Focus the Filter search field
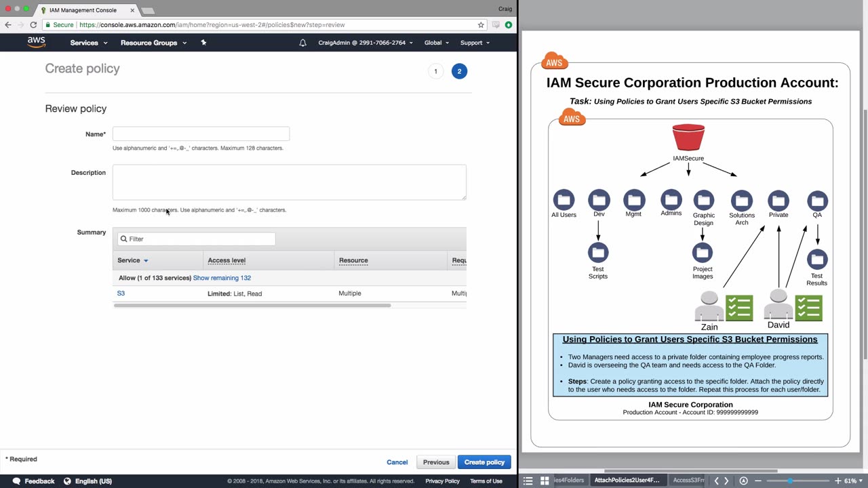Screen dimensions: 868x488 tap(197, 239)
